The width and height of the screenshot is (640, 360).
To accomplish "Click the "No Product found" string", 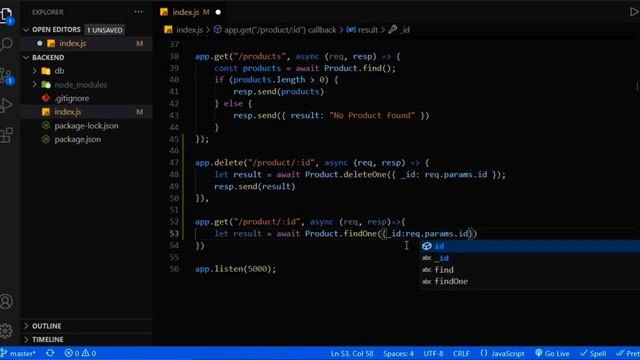I will point(372,116).
